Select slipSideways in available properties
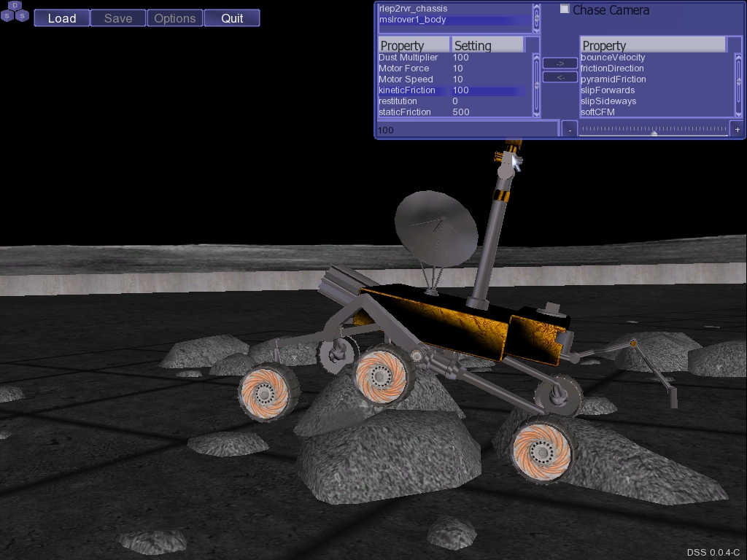The width and height of the screenshot is (747, 560). (x=657, y=101)
